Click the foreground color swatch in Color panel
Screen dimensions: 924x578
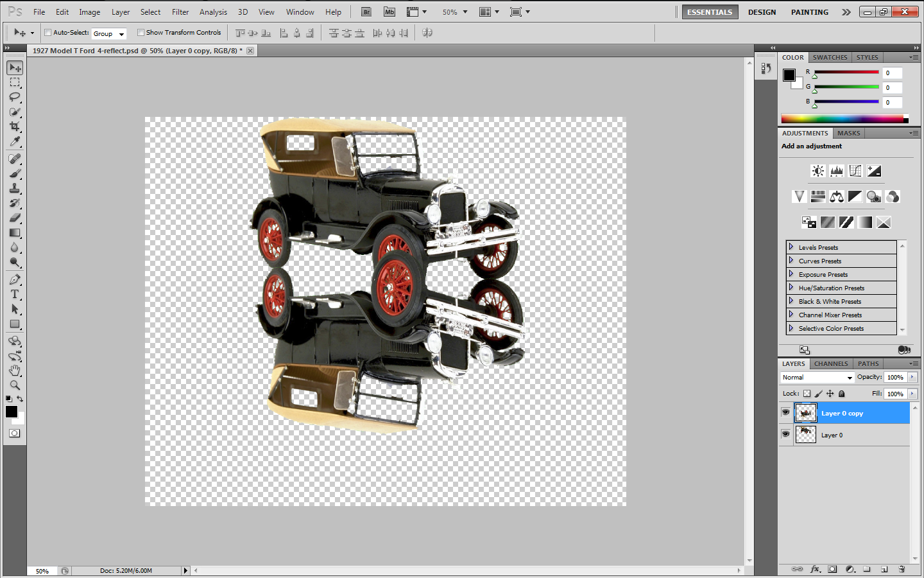[x=789, y=74]
